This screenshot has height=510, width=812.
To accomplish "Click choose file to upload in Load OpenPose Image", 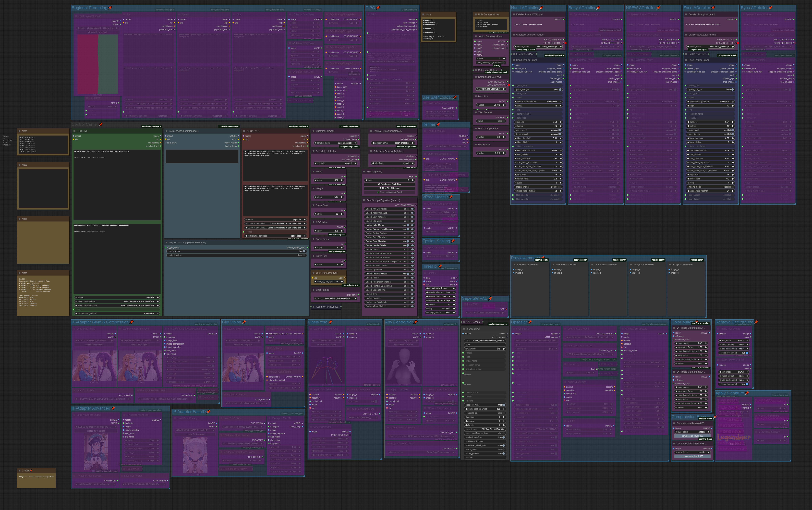I will (x=327, y=345).
